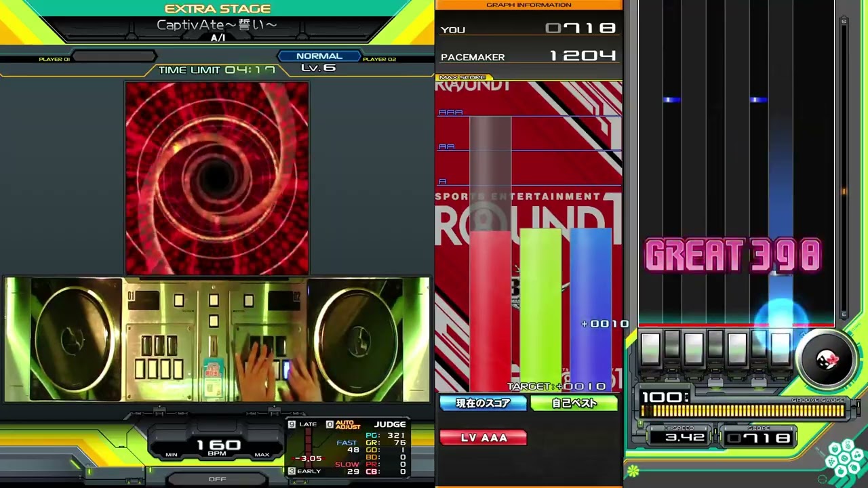Image resolution: width=868 pixels, height=488 pixels.
Task: Click the PG: 321 count
Action: (x=386, y=436)
